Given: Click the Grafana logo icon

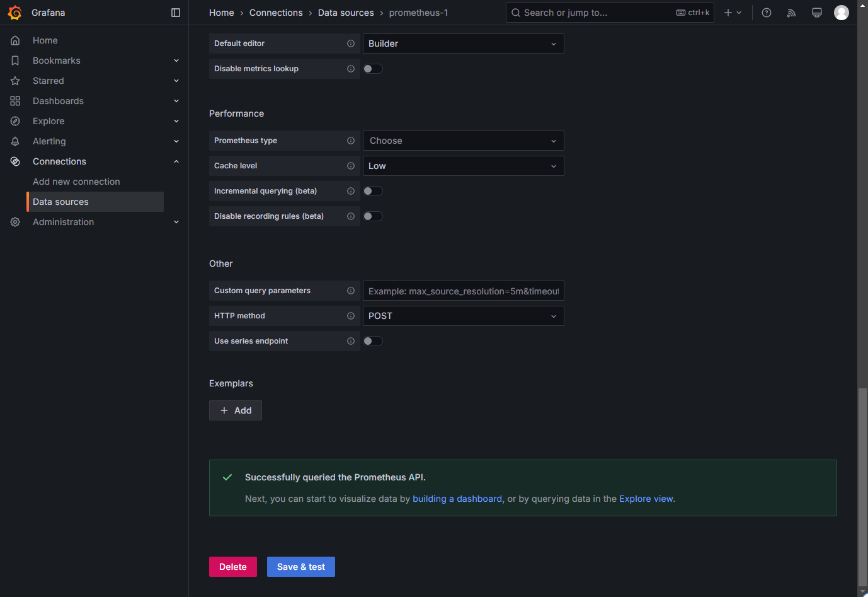Looking at the screenshot, I should 14,13.
